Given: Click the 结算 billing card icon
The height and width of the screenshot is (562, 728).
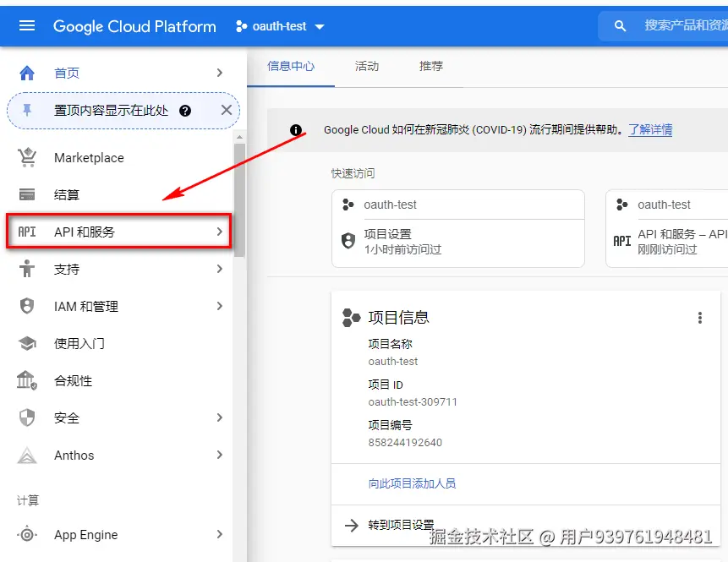Looking at the screenshot, I should (27, 194).
